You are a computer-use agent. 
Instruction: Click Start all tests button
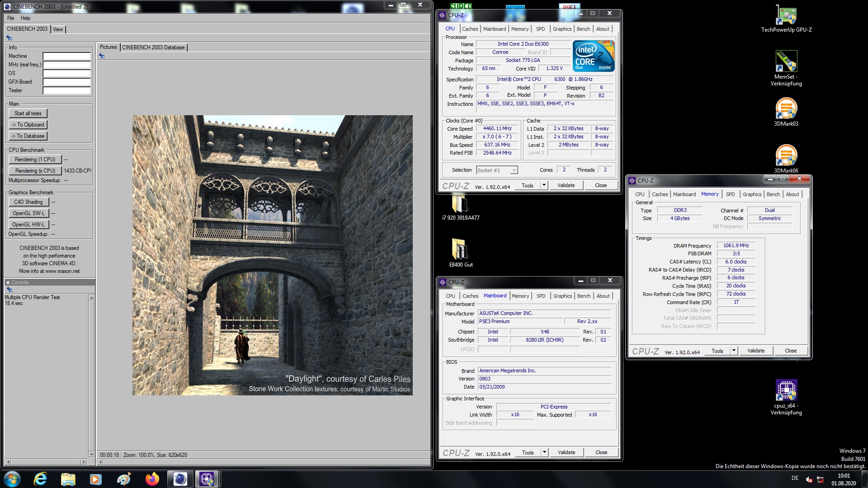pos(28,113)
